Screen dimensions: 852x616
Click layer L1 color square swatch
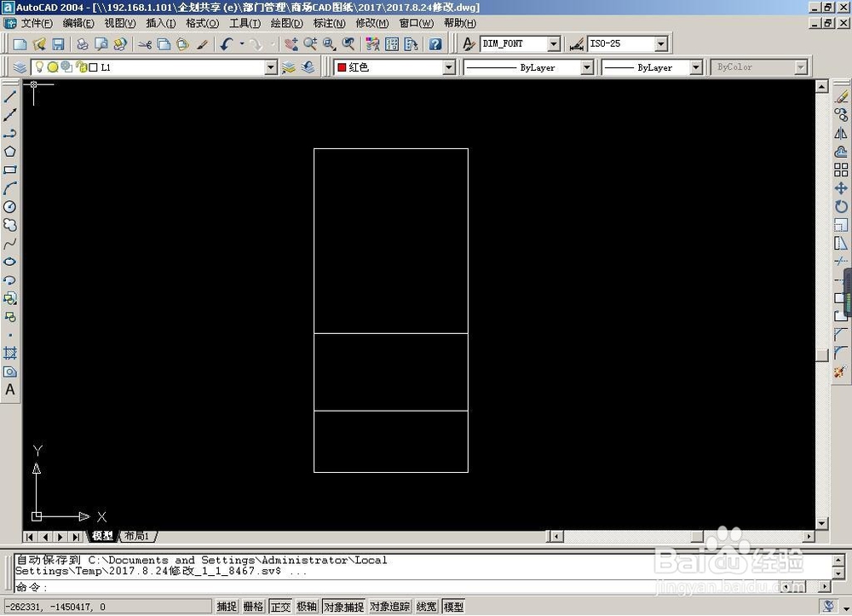(x=94, y=67)
